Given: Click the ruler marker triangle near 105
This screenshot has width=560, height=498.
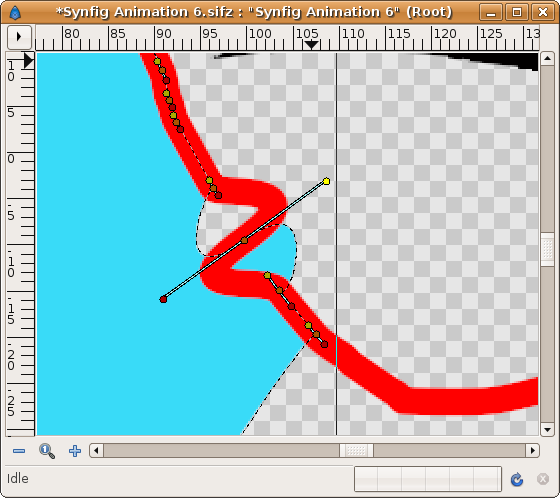Looking at the screenshot, I should click(x=311, y=45).
